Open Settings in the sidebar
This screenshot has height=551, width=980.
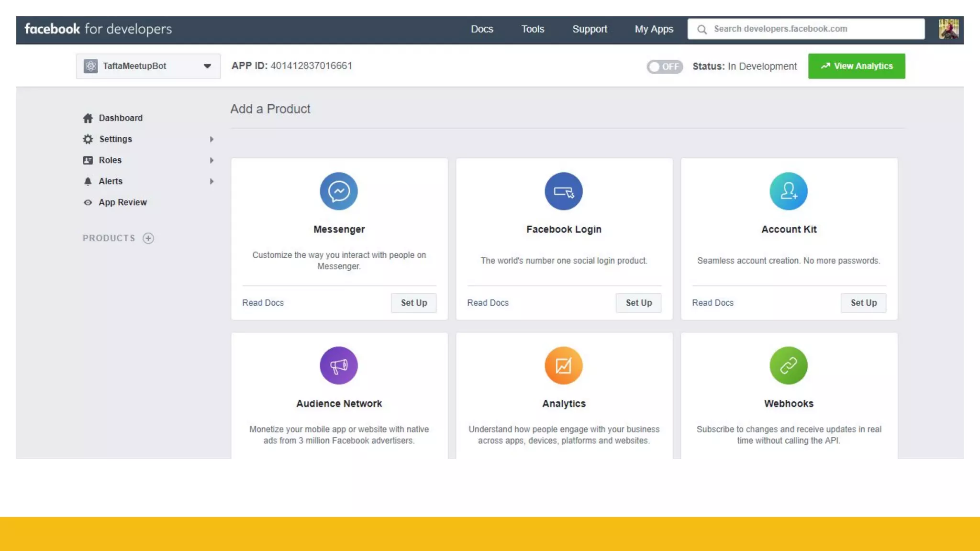(x=115, y=139)
